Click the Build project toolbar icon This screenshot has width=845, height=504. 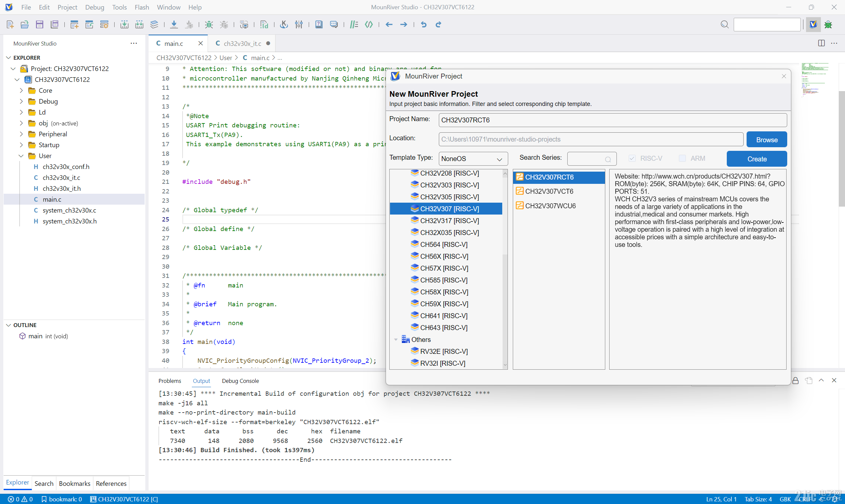[124, 24]
